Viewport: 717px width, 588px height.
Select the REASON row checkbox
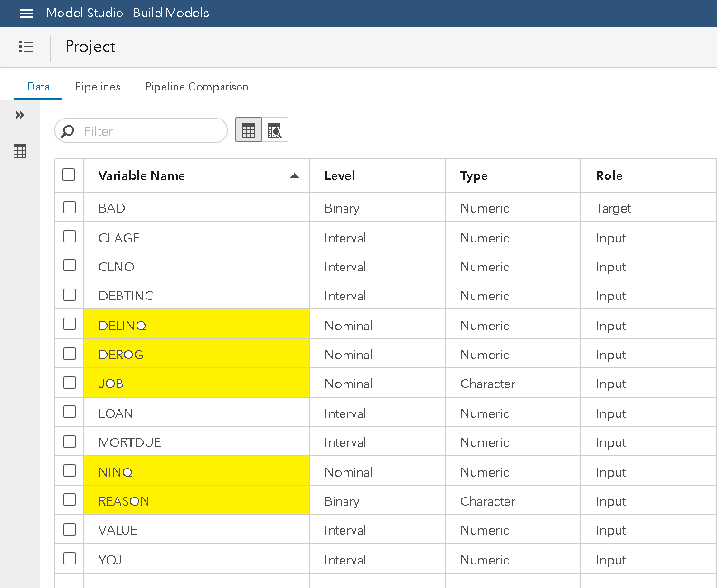pyautogui.click(x=70, y=500)
